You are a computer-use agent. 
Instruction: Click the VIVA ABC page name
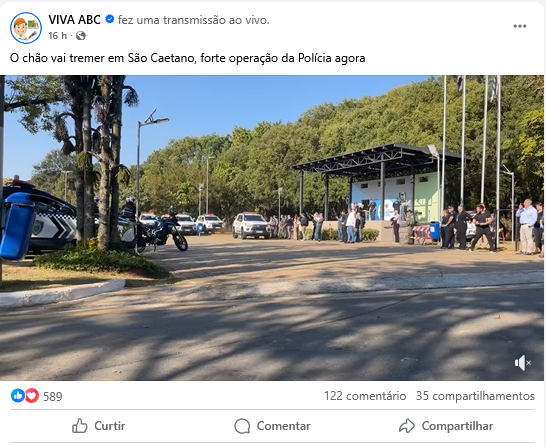point(75,20)
